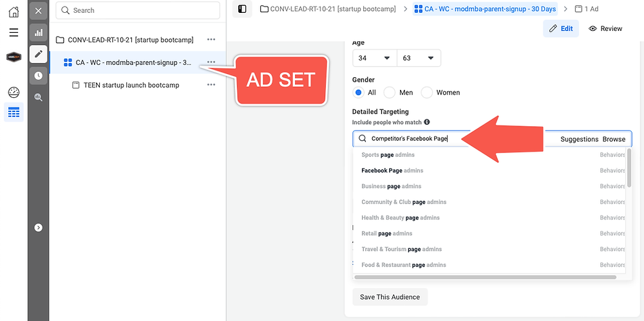The height and width of the screenshot is (321, 644).
Task: Open more options for TEEN startup ad
Action: (211, 84)
